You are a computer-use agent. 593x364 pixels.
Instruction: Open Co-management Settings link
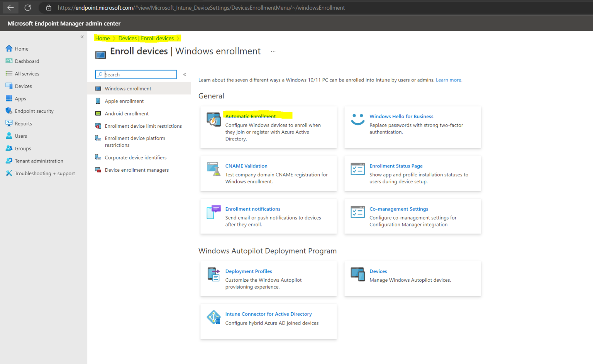(x=399, y=209)
